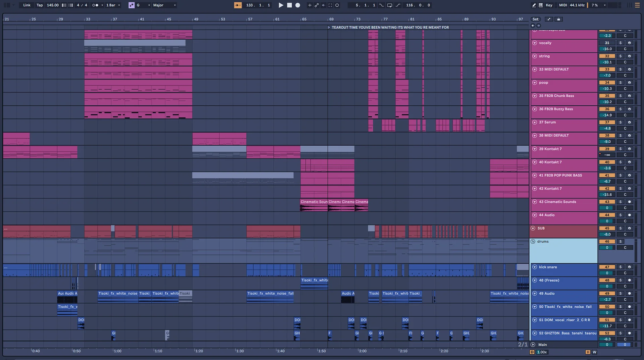Screen dimensions: 644x360
Task: Enable the Key map mode button
Action: pos(549,5)
